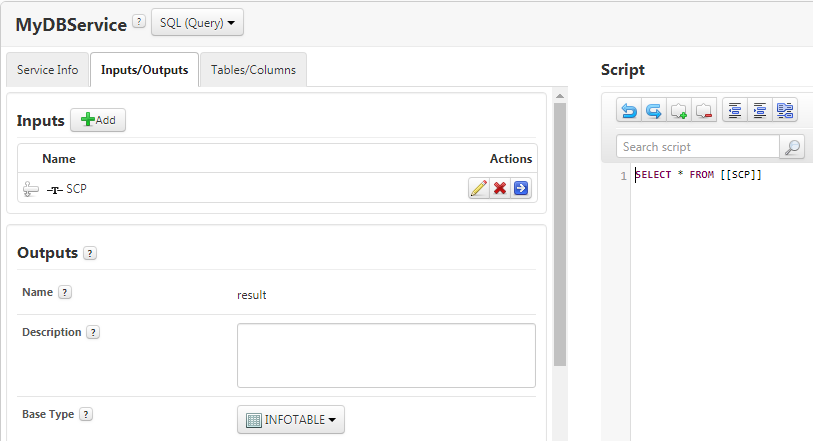
Task: Open the help icon next to Outputs
Action: pos(90,253)
